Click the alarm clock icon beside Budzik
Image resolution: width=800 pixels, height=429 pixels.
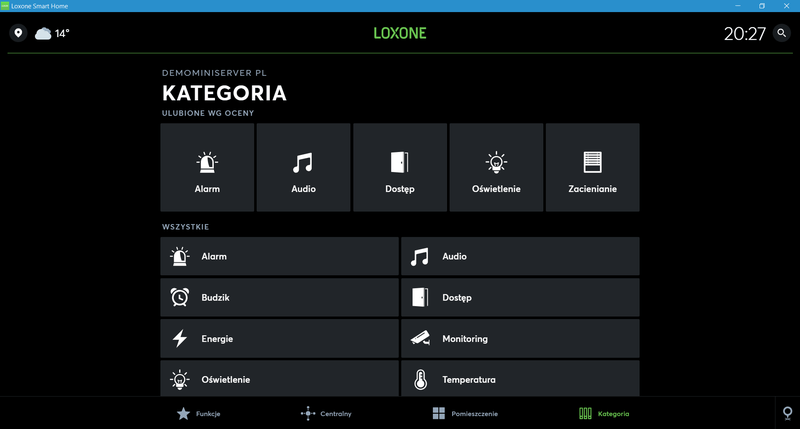click(180, 297)
